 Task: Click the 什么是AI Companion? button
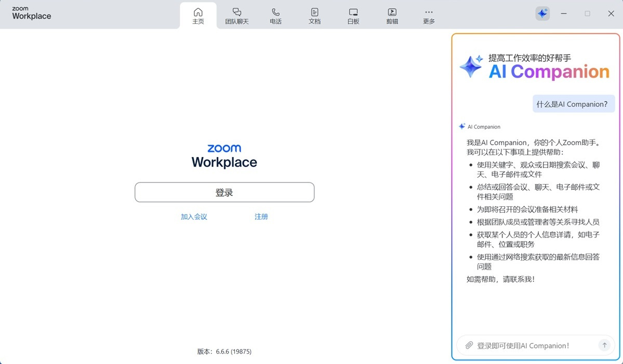click(573, 104)
